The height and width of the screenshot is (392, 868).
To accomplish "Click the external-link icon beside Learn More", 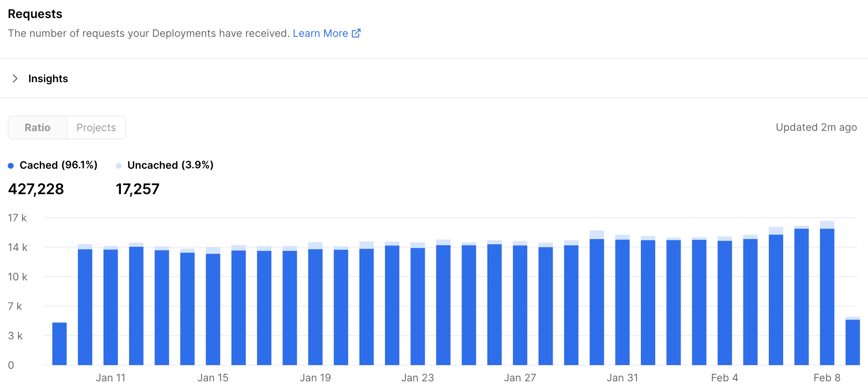I will [x=356, y=34].
